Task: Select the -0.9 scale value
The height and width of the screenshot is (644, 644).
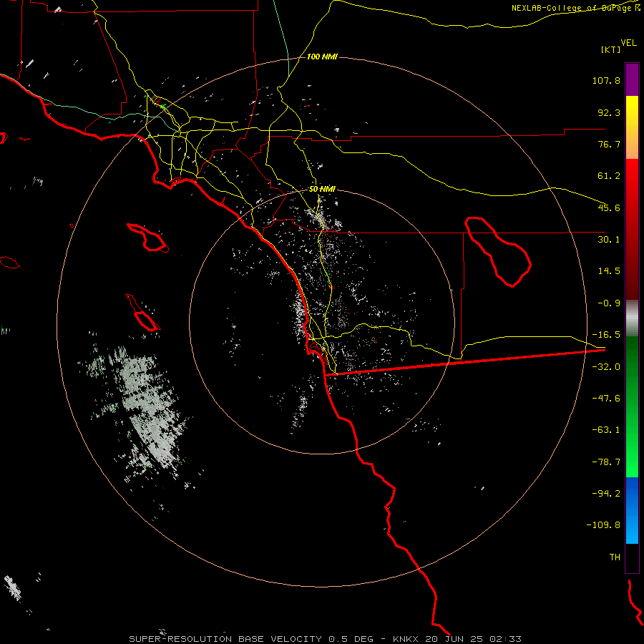Action: [x=609, y=303]
